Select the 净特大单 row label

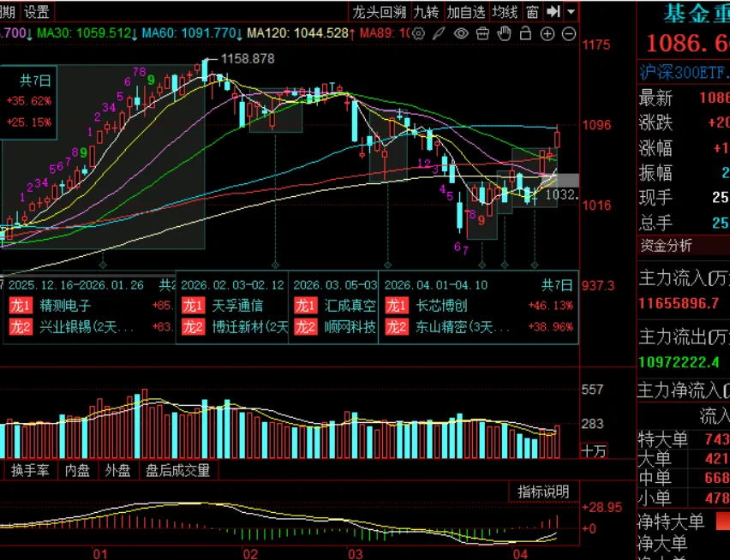tap(671, 521)
